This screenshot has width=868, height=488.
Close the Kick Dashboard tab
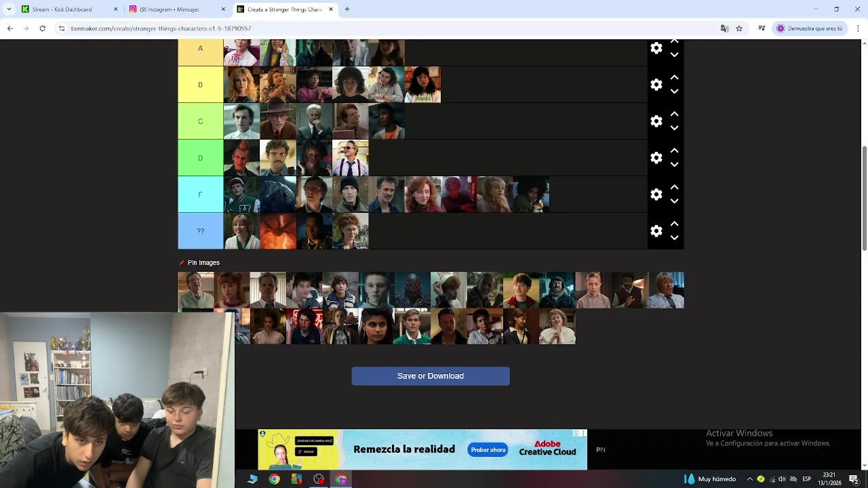pos(115,9)
